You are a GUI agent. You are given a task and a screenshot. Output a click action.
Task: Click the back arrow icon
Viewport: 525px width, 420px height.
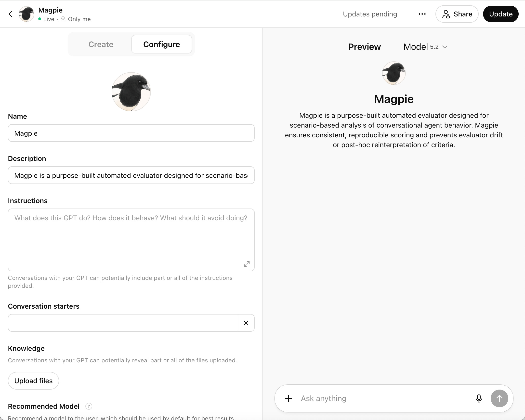(11, 14)
